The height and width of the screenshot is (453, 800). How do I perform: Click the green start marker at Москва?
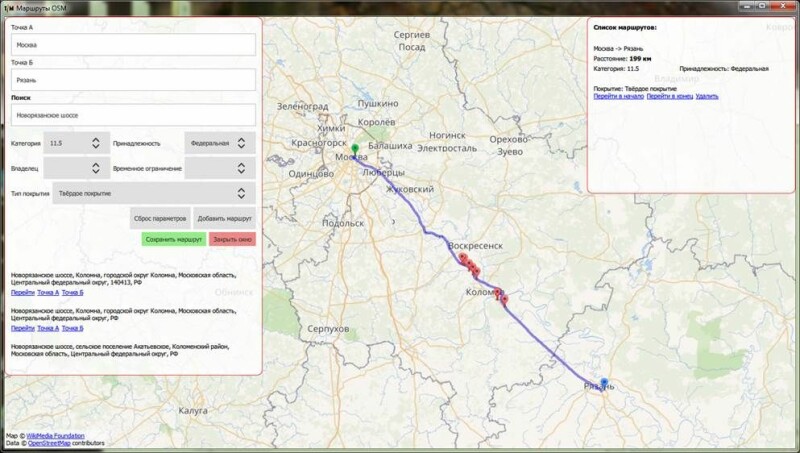tap(354, 150)
